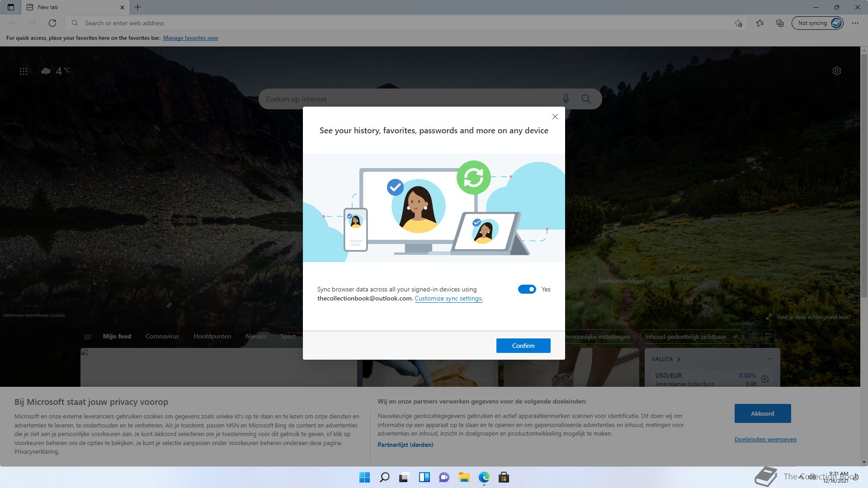
Task: Open Doeleinden weergeven link
Action: point(765,439)
